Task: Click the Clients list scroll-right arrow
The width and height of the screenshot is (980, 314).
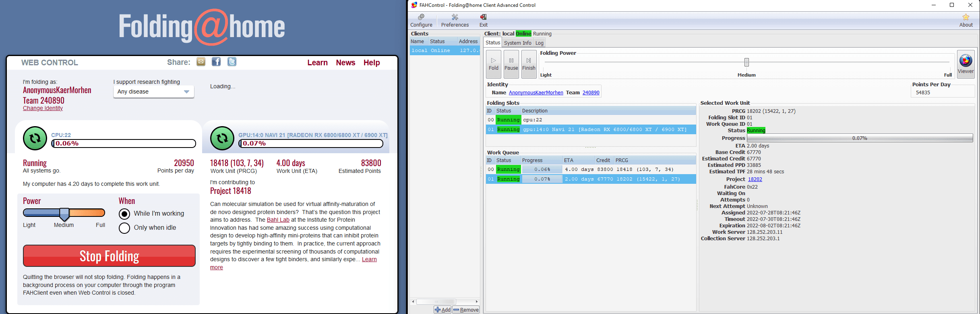Action: 477,302
